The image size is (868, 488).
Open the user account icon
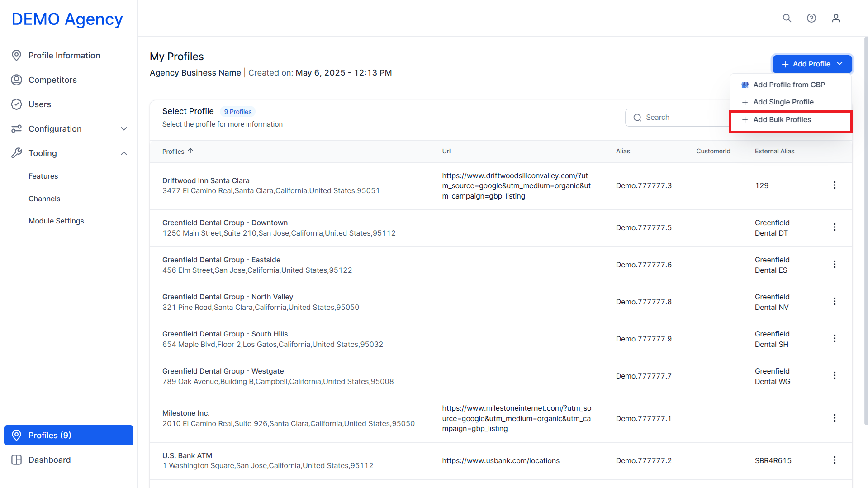click(x=836, y=18)
